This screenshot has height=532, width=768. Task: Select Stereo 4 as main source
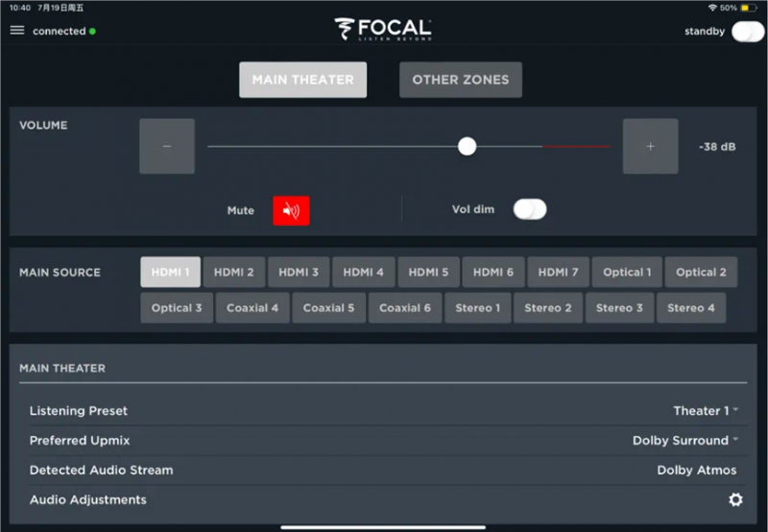pos(690,307)
